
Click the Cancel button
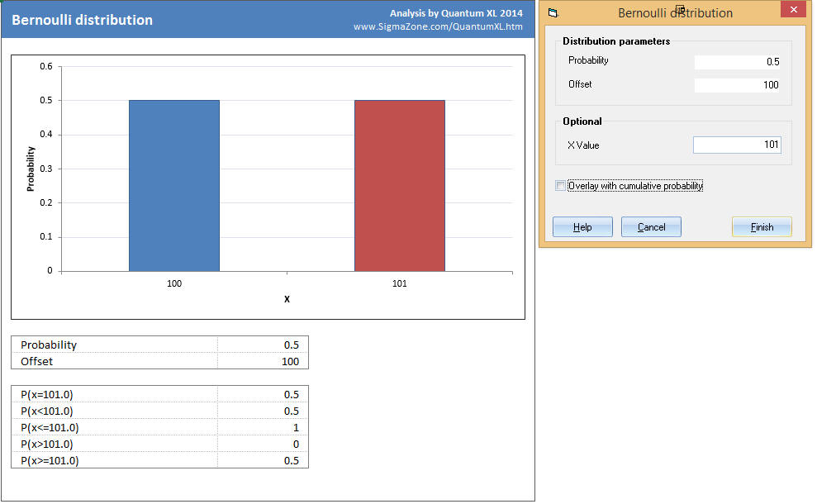651,227
